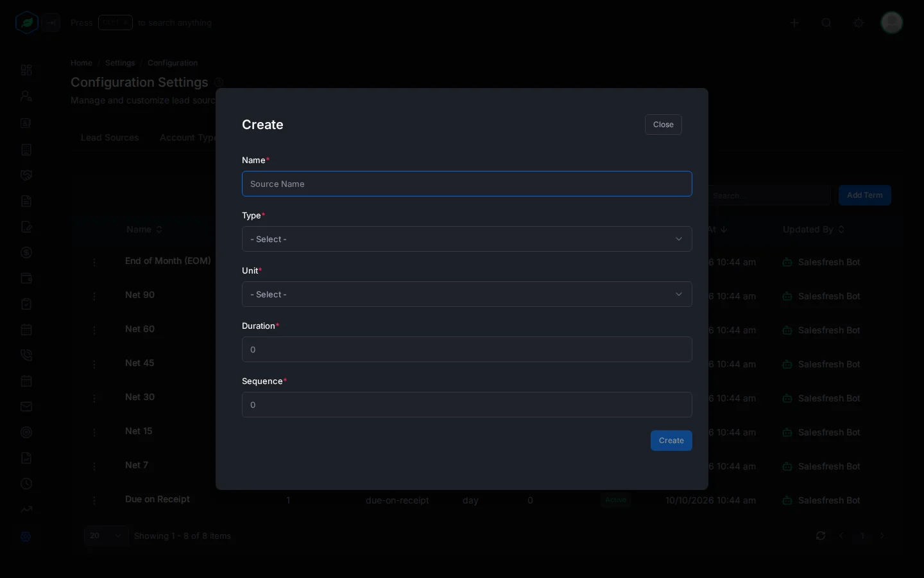924x578 pixels.
Task: Open the clipboard check sidebar icon
Action: 26,304
